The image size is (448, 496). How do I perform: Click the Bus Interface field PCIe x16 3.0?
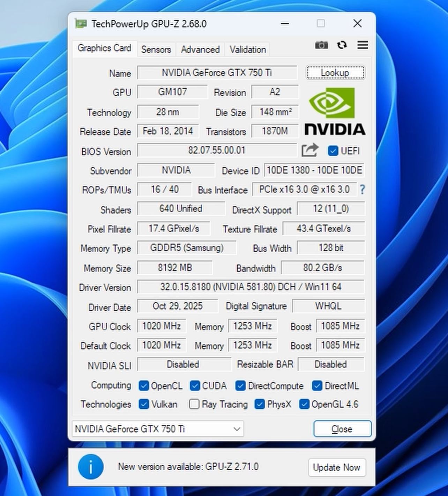pyautogui.click(x=304, y=190)
